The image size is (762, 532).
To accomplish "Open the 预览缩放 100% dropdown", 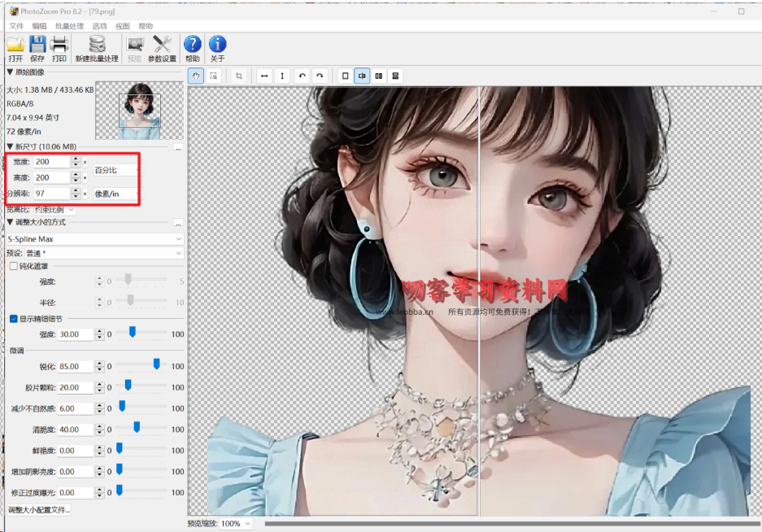I will (x=236, y=523).
